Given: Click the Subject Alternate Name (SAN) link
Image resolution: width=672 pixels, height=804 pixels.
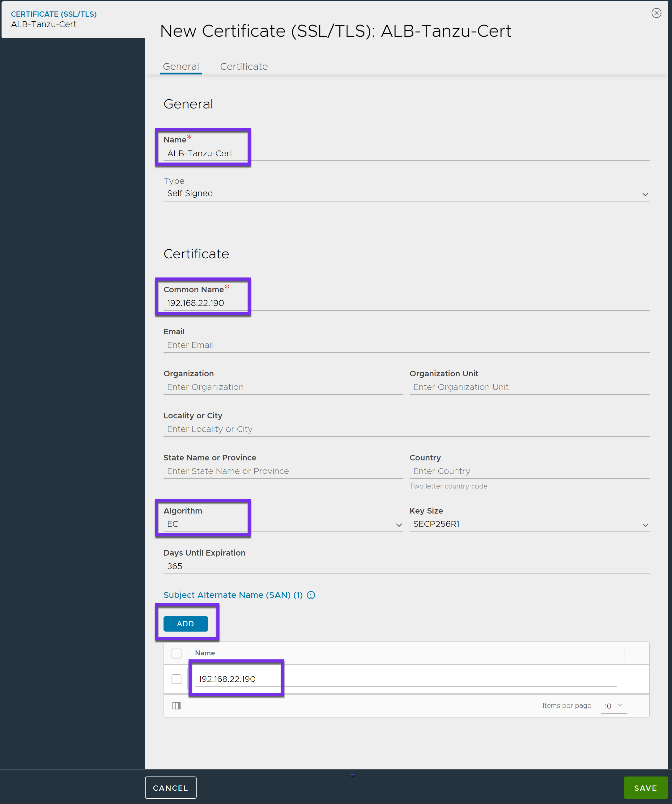Looking at the screenshot, I should point(233,595).
